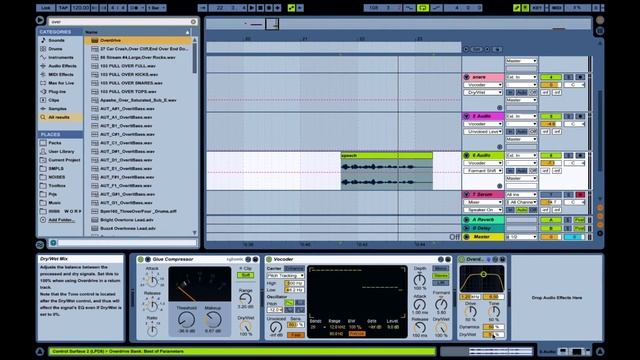Open the Formant Shift parameter dropdown
The width and height of the screenshot is (640, 360).
[x=483, y=171]
